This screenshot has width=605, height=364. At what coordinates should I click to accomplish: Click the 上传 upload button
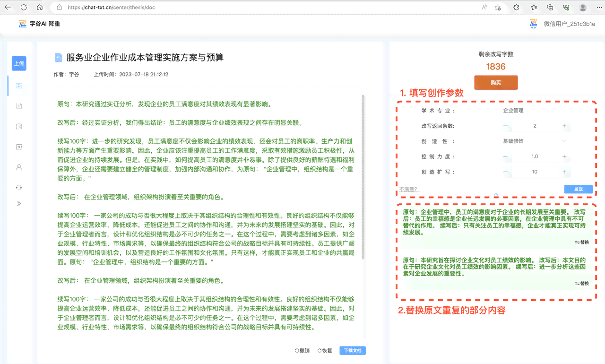click(x=19, y=63)
